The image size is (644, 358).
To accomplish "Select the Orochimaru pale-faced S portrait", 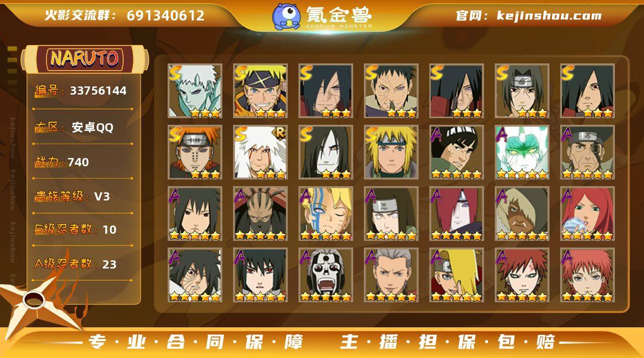I will [x=326, y=152].
